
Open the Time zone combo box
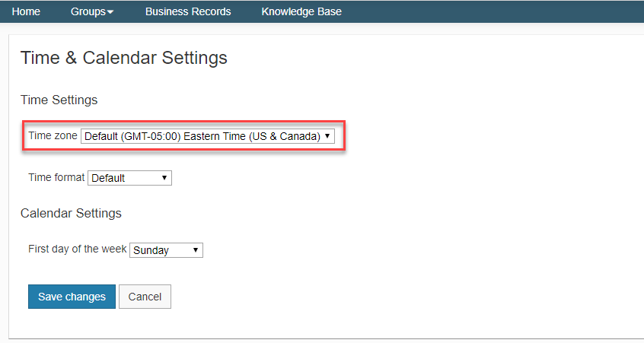(x=208, y=136)
